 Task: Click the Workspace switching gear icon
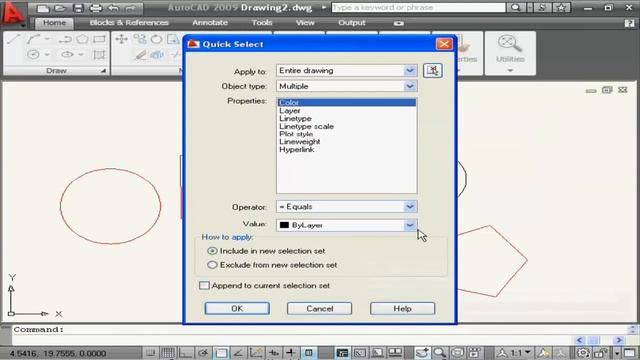[x=583, y=353]
